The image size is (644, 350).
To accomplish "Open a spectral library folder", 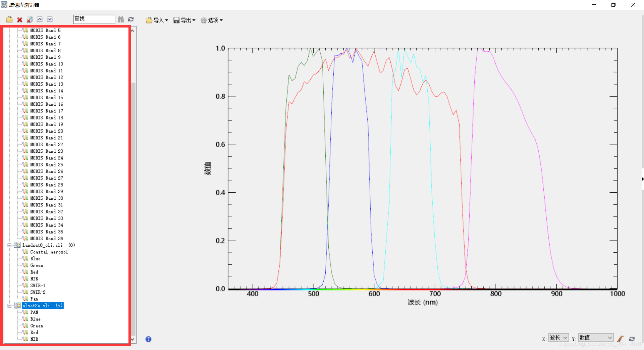I will (9, 19).
